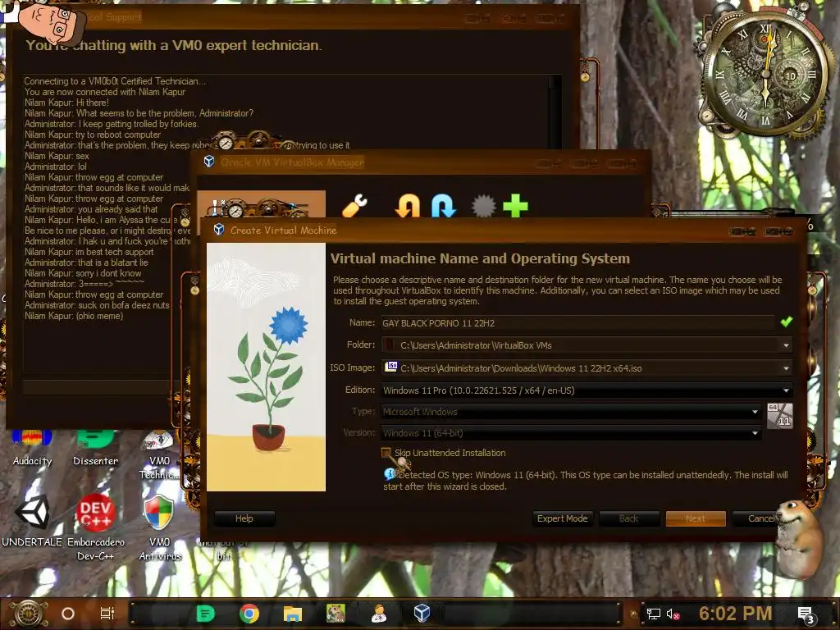The image size is (840, 630).
Task: Click the gray starburst New icon
Action: tap(483, 206)
